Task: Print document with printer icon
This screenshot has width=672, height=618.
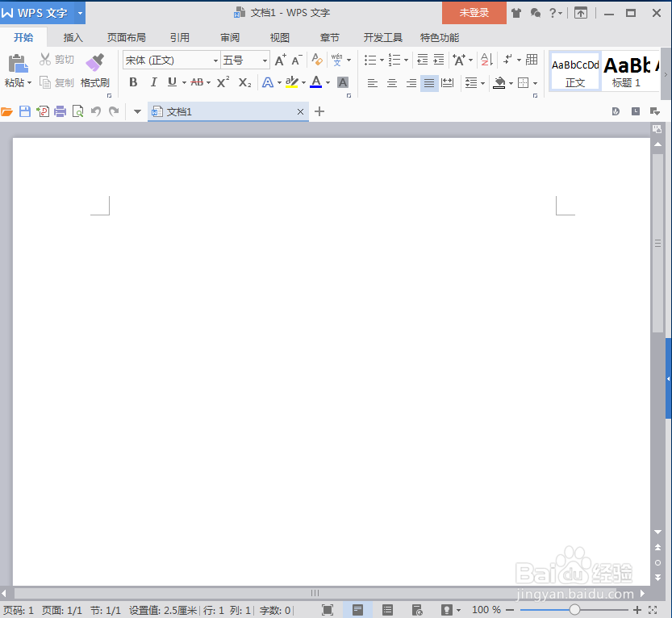Action: tap(60, 112)
